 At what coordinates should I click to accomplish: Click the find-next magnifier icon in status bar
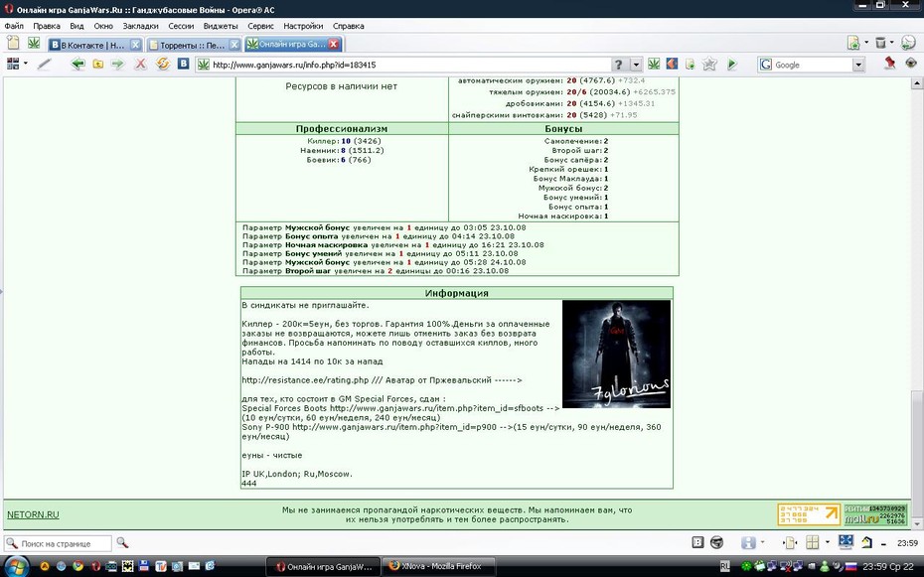(122, 543)
